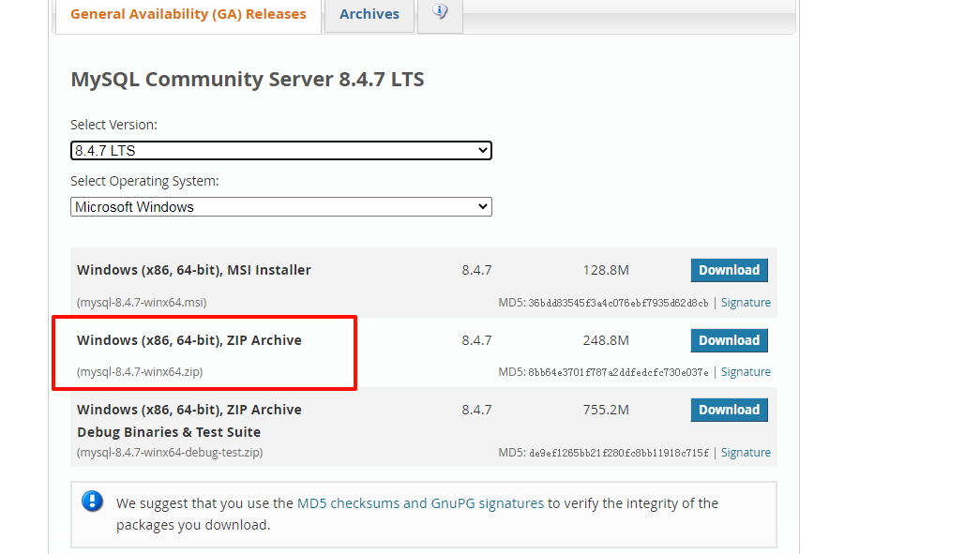Click the 248.8M size value
This screenshot has height=554, width=980.
click(606, 340)
